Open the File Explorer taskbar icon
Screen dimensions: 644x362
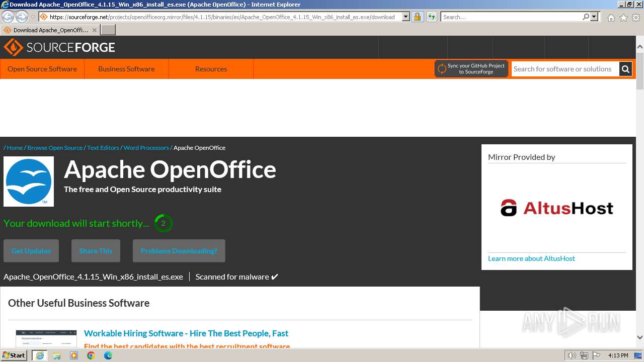click(x=57, y=355)
